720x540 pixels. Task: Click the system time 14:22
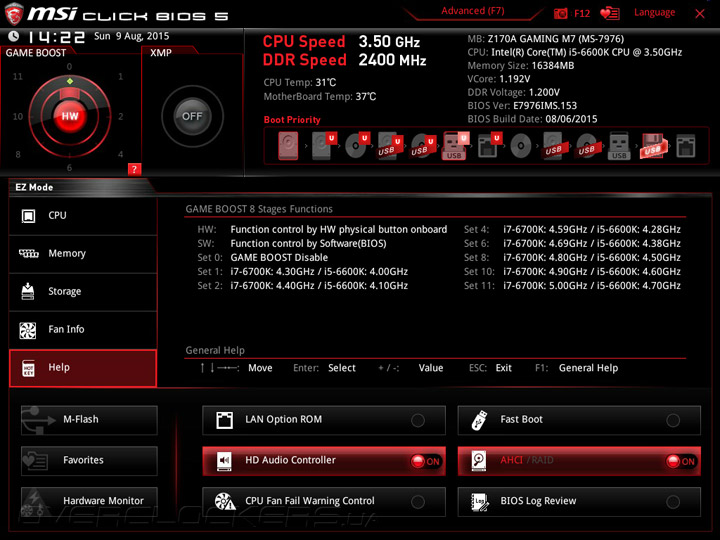(x=56, y=37)
